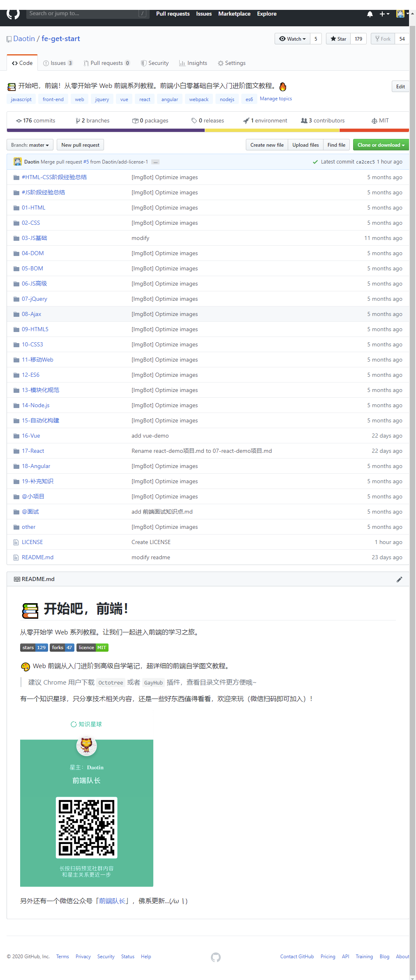Open notifications bell icon

coord(370,14)
